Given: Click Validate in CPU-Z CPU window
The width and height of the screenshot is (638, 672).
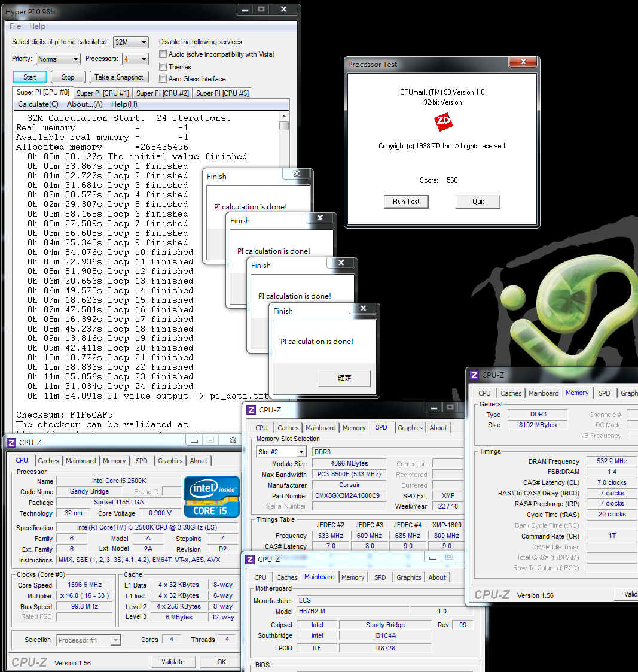Looking at the screenshot, I should point(173,662).
